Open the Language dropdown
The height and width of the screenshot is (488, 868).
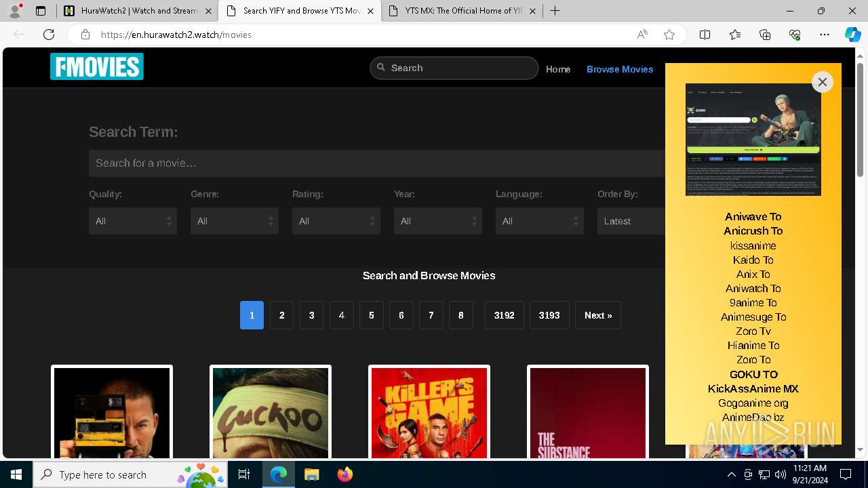click(x=540, y=221)
